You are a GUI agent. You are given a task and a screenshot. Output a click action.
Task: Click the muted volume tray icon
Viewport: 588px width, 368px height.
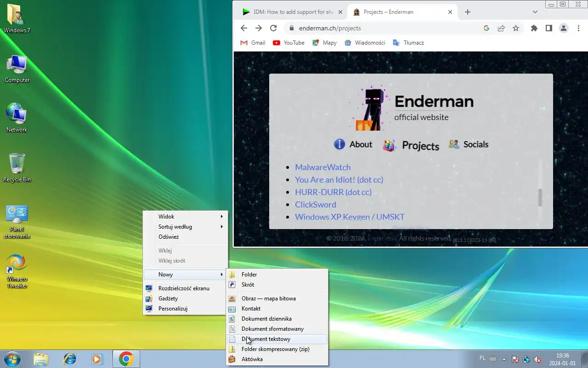(x=537, y=359)
